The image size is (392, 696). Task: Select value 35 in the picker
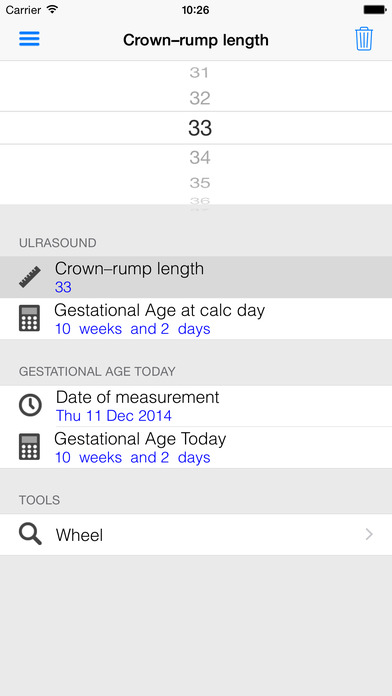pyautogui.click(x=199, y=183)
